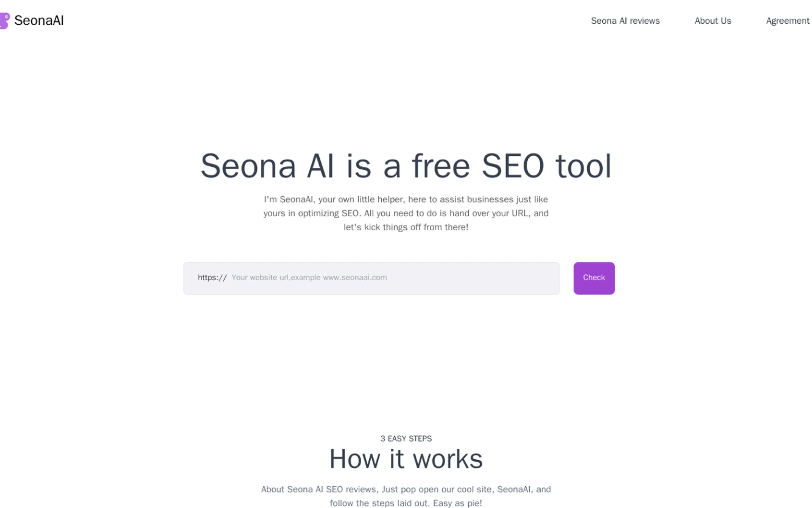Image resolution: width=812 pixels, height=508 pixels.
Task: Click the "How it works" heading
Action: pyautogui.click(x=406, y=459)
